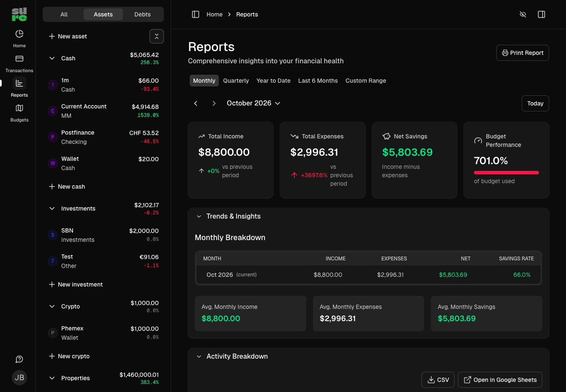Collapse all account groups button
Image resolution: width=566 pixels, height=392 pixels.
tap(157, 36)
